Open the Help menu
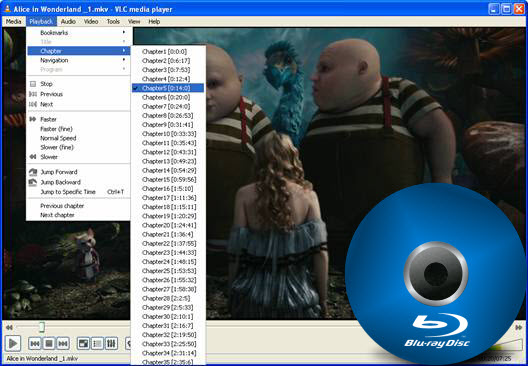This screenshot has height=366, width=528. point(154,21)
